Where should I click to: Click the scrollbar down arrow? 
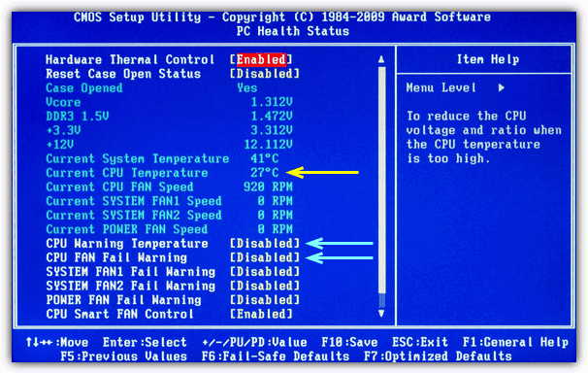point(381,313)
